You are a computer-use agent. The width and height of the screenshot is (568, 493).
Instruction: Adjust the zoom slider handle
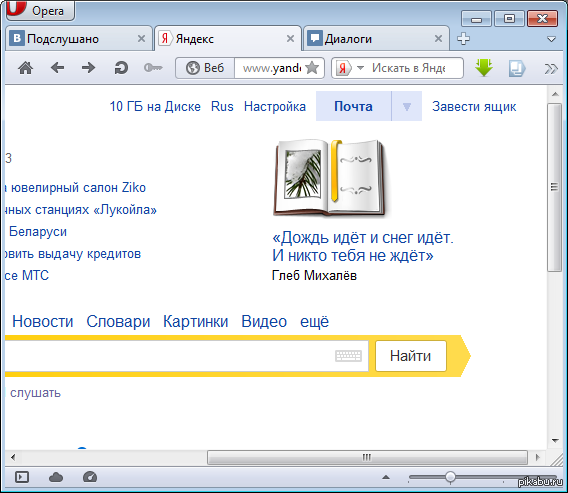coord(450,477)
